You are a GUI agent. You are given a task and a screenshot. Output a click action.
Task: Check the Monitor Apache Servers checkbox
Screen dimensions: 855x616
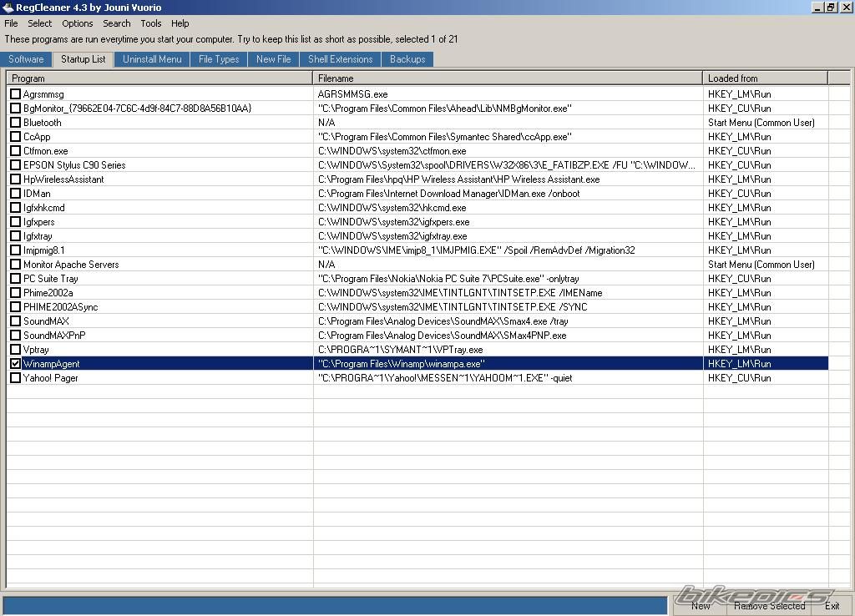15,265
